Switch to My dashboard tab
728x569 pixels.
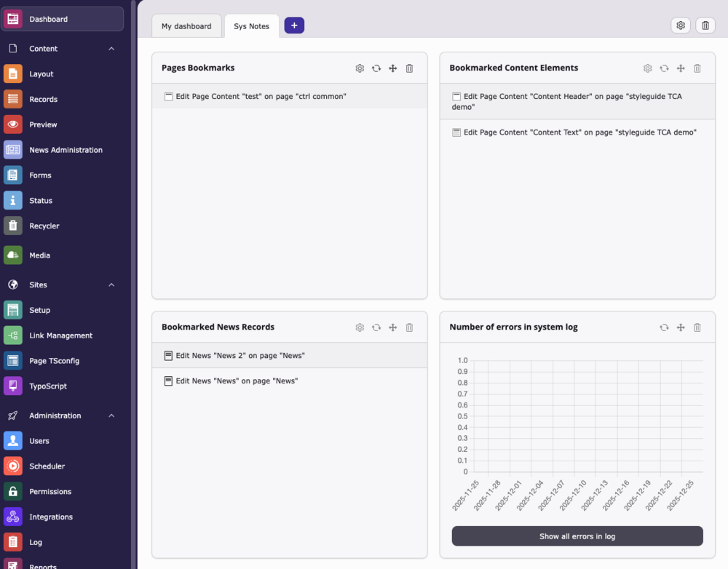pos(186,26)
